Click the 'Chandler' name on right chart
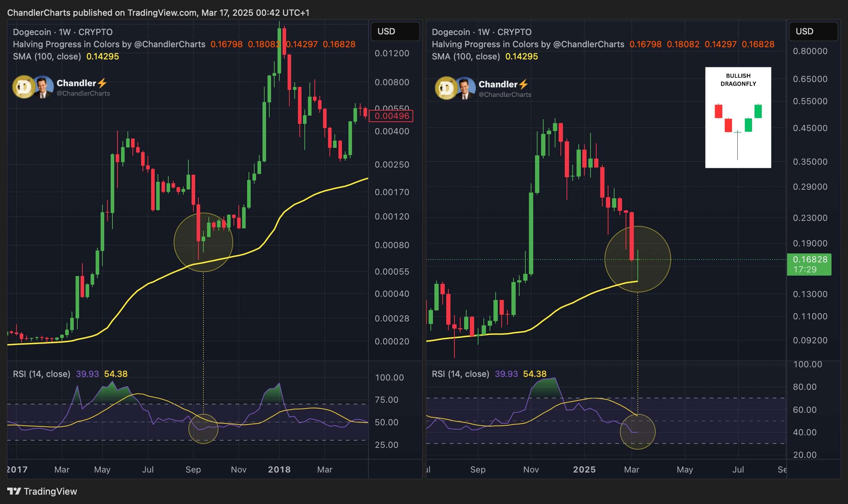Image resolution: width=848 pixels, height=504 pixels. pos(498,84)
